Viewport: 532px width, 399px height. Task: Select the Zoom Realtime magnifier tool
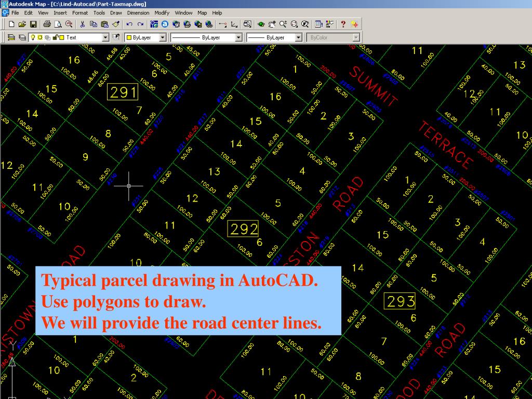click(283, 24)
